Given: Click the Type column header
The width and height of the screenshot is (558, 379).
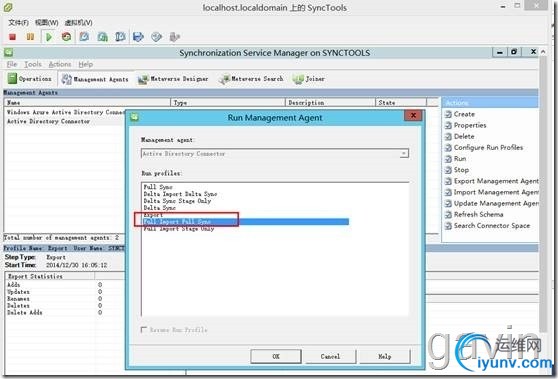Looking at the screenshot, I should 228,102.
